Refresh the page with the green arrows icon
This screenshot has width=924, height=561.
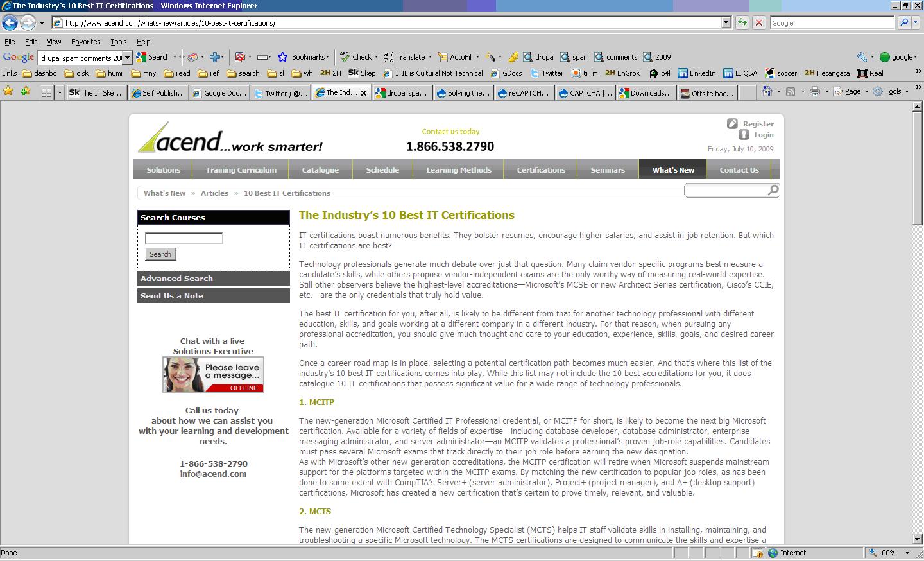click(x=742, y=22)
